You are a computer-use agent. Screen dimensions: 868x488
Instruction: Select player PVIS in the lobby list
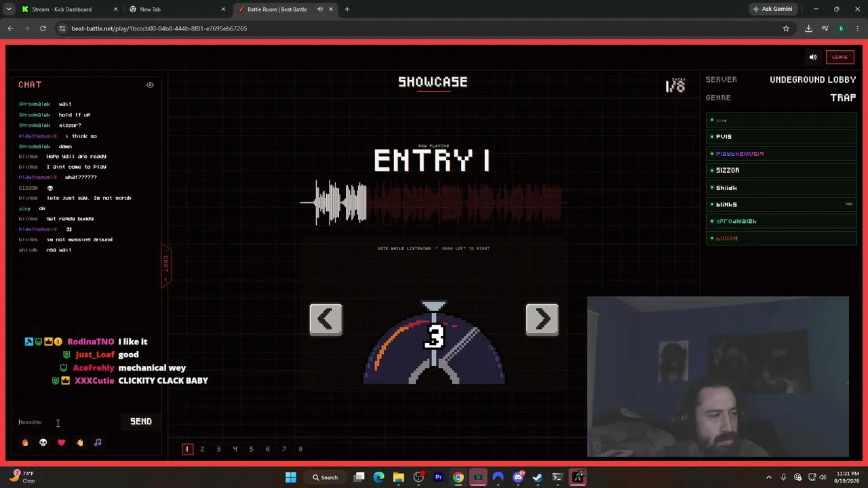coord(781,137)
